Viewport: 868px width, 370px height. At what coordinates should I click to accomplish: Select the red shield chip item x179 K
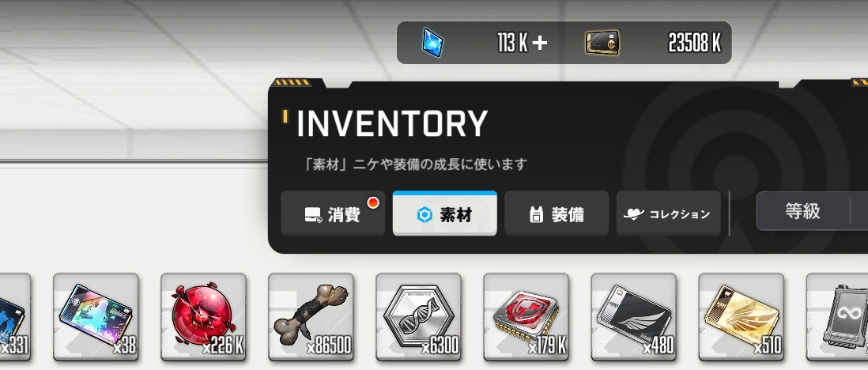(x=526, y=316)
